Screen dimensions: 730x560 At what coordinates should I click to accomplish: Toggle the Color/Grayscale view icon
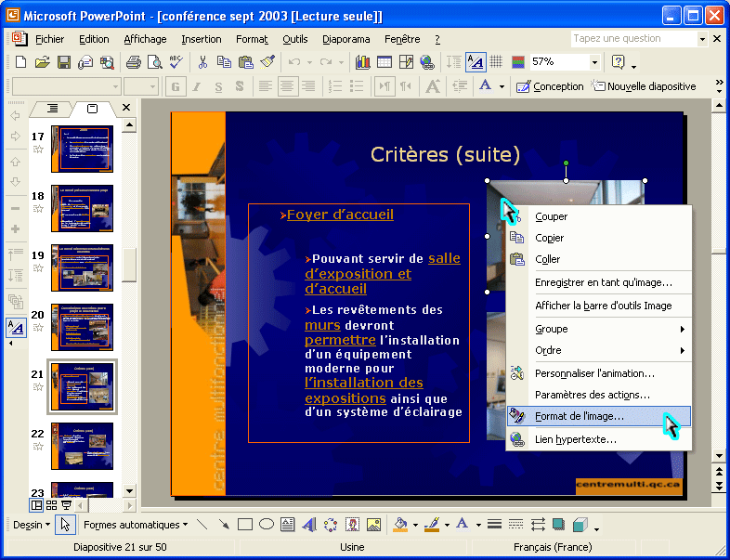pos(518,62)
